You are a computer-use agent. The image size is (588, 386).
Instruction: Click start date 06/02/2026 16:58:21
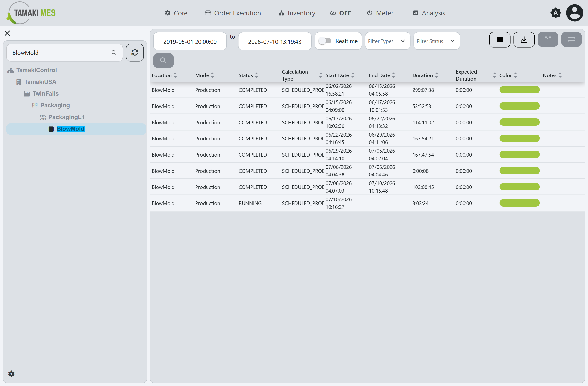[x=339, y=90]
